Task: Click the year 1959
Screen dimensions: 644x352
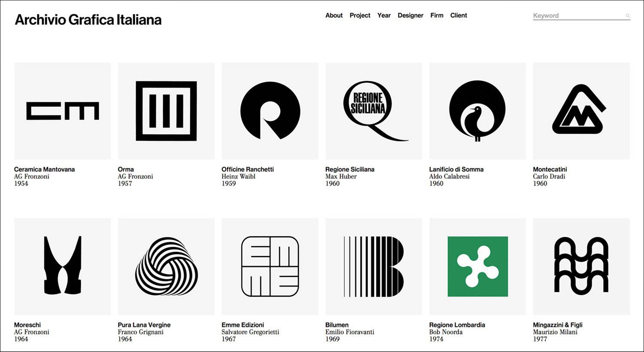Action: [229, 184]
